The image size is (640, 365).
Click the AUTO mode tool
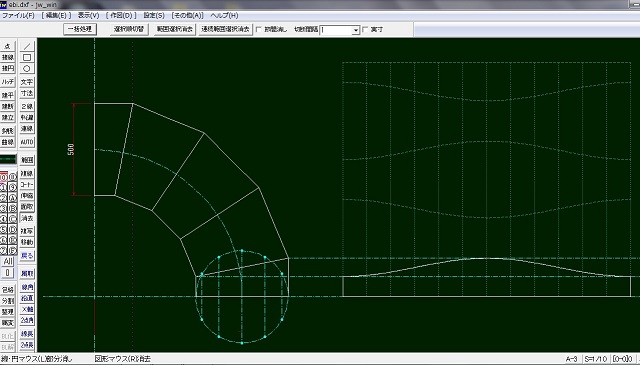pyautogui.click(x=27, y=142)
